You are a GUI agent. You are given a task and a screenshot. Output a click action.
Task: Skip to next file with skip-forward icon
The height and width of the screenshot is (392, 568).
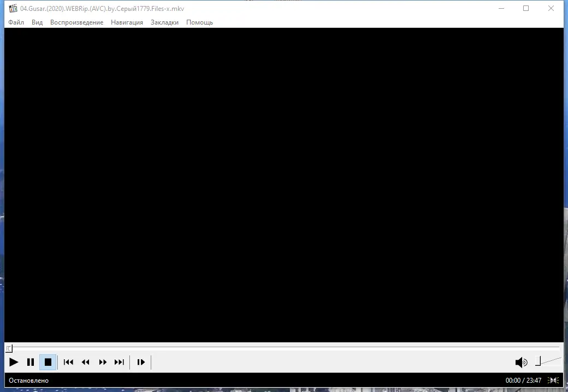coord(119,362)
